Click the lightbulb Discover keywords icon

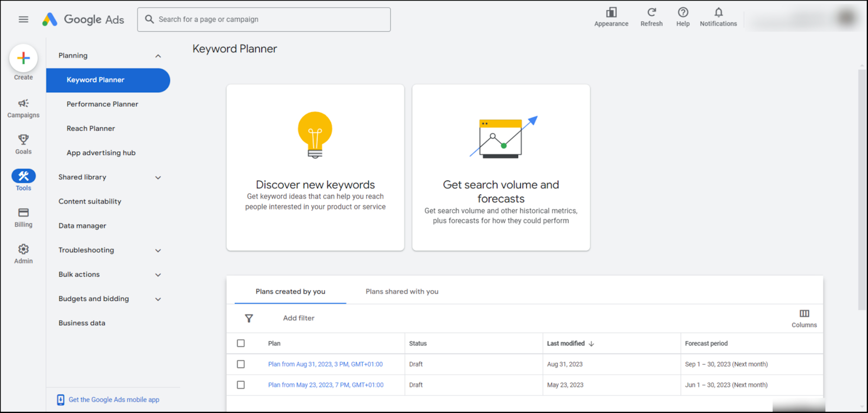315,135
